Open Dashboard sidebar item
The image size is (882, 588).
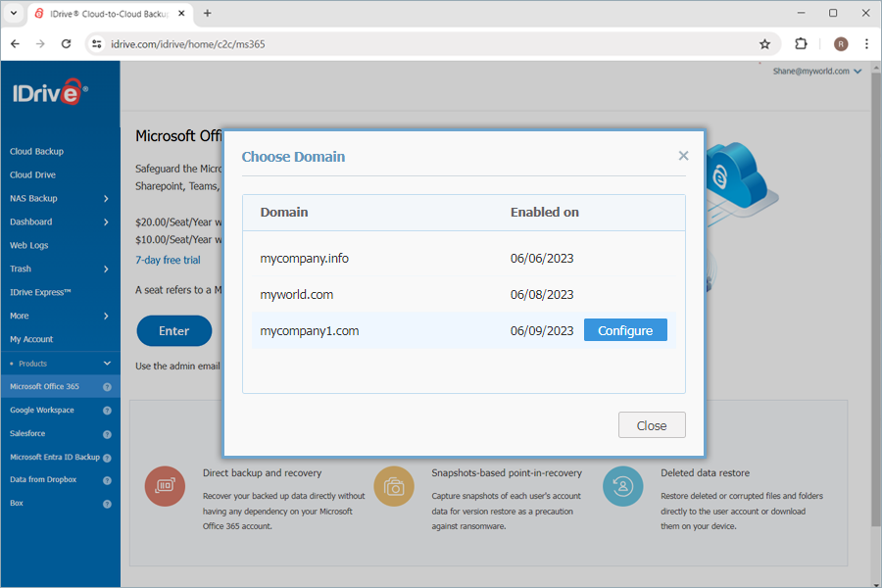pyautogui.click(x=31, y=221)
